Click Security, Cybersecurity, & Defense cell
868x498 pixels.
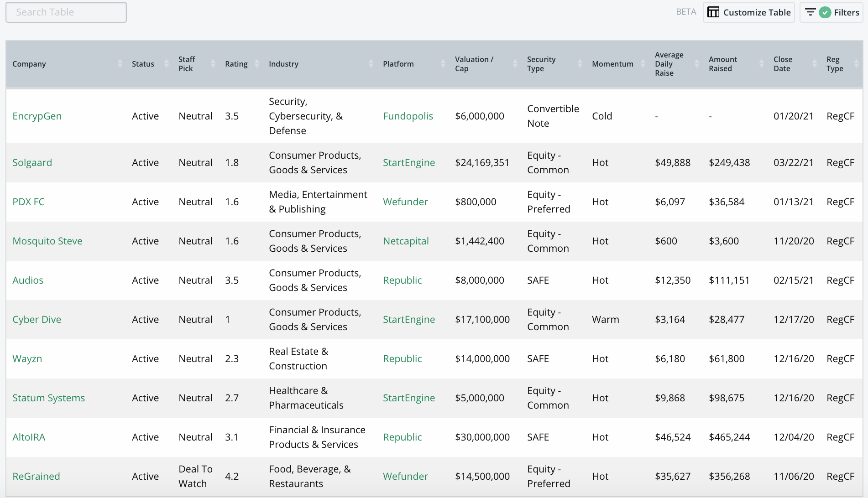coord(306,116)
